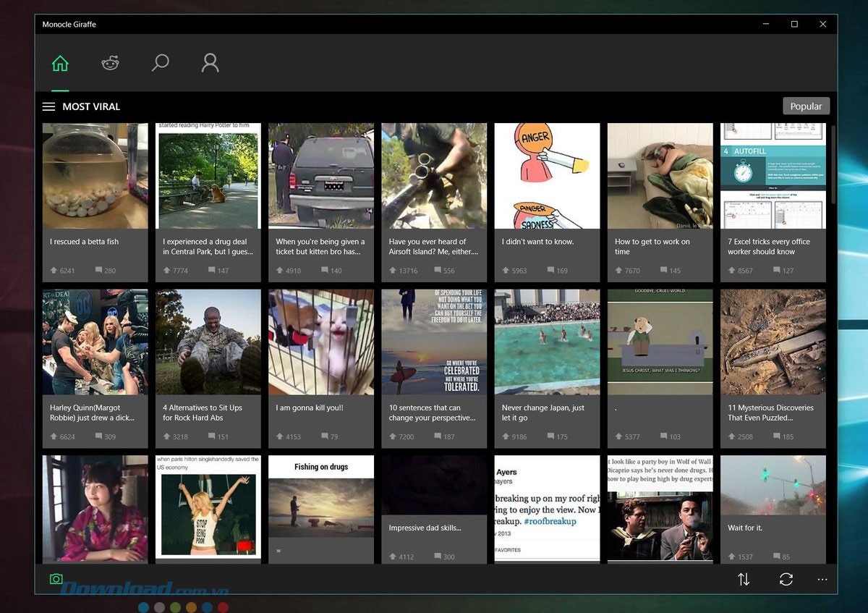Open the Popular sort dropdown
Screen dimensions: 868x613
point(806,106)
